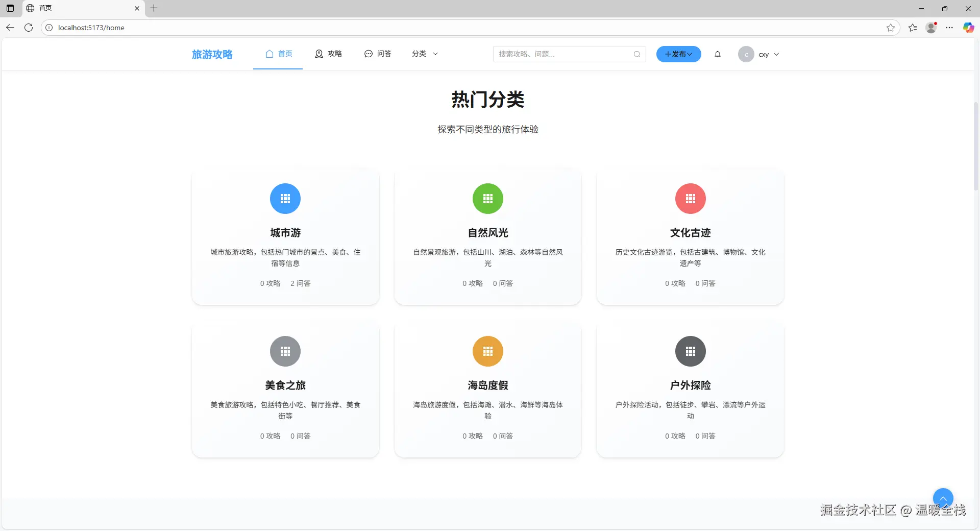Open the browser profile icon
The image size is (980, 531).
coord(932,28)
